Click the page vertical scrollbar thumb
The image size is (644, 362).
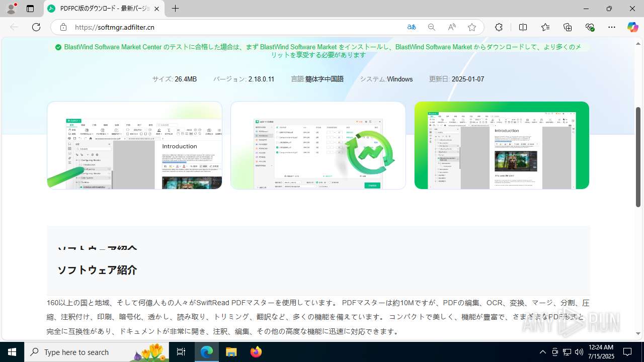coord(638,157)
